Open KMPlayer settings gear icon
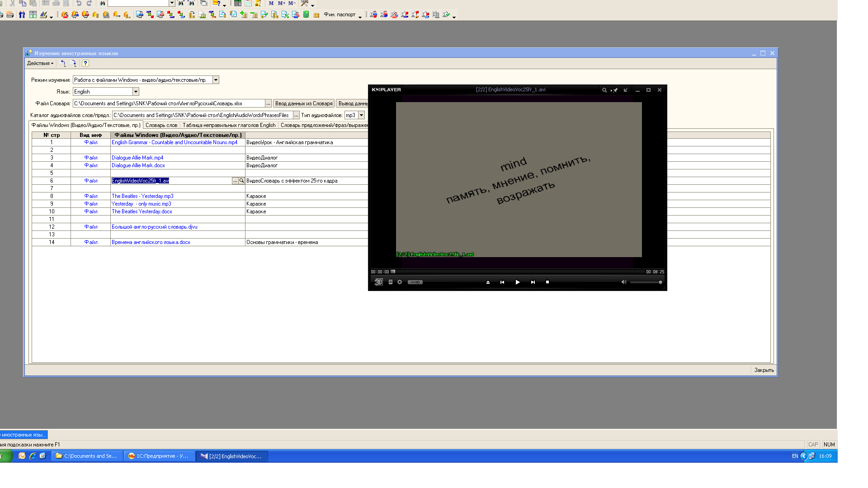 (400, 282)
